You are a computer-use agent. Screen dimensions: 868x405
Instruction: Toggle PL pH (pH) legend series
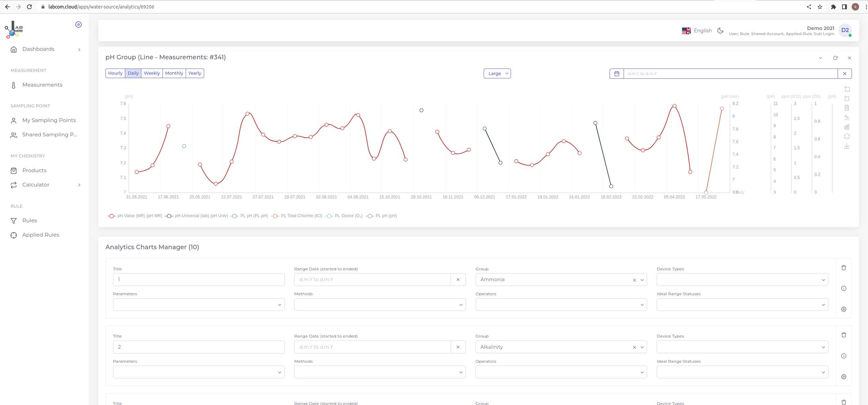[381, 216]
